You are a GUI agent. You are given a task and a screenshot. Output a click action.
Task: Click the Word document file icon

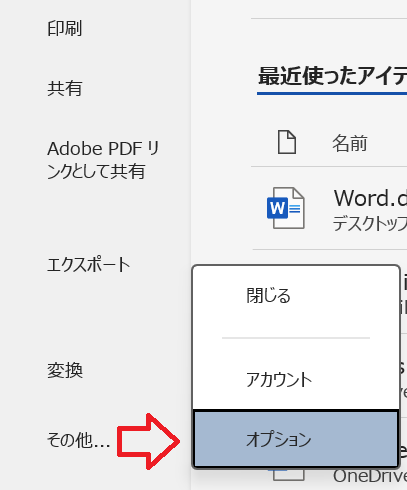tap(286, 208)
